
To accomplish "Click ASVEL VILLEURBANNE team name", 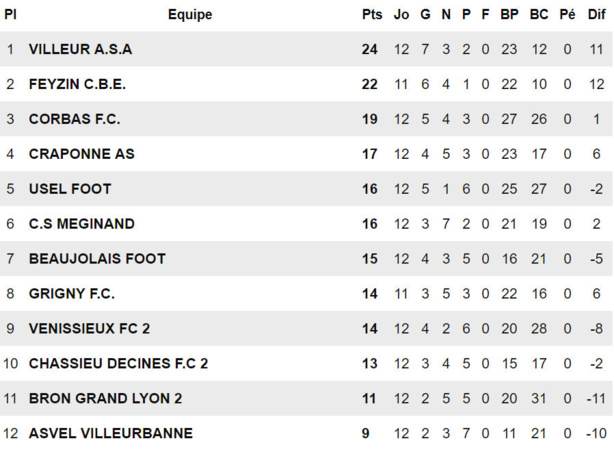I will [111, 434].
